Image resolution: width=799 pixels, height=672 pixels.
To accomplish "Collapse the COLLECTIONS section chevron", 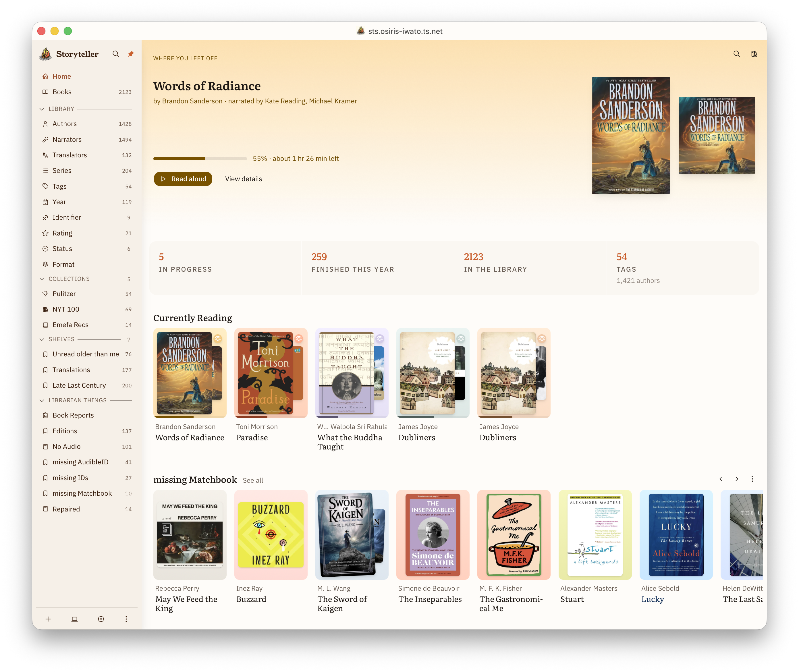I will 42,279.
